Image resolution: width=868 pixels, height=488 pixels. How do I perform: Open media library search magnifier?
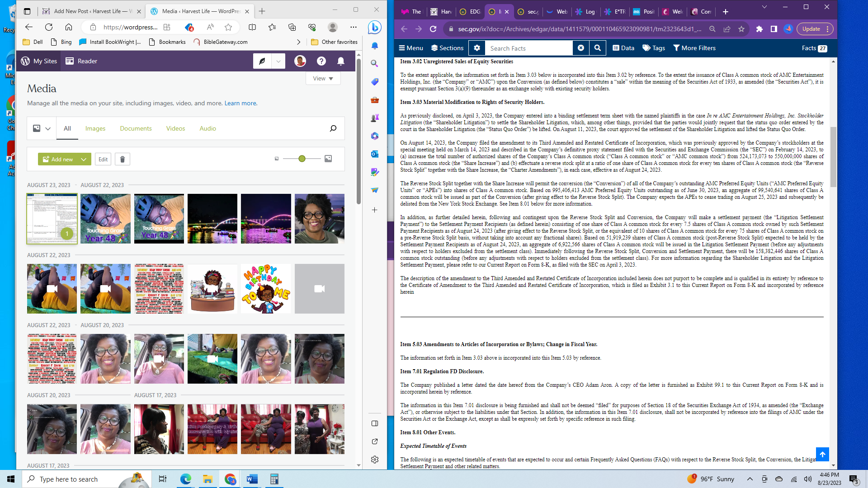(x=333, y=128)
